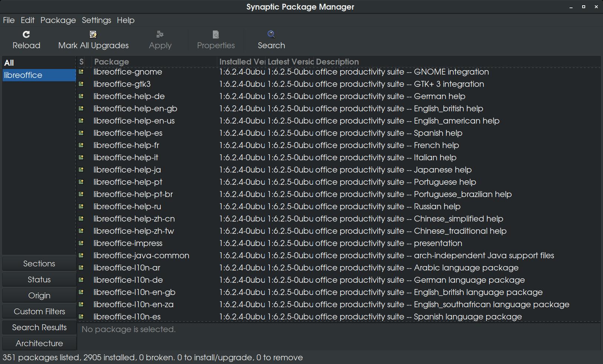This screenshot has height=364, width=603.
Task: Mark the status box of libreoffice-impress
Action: click(81, 243)
